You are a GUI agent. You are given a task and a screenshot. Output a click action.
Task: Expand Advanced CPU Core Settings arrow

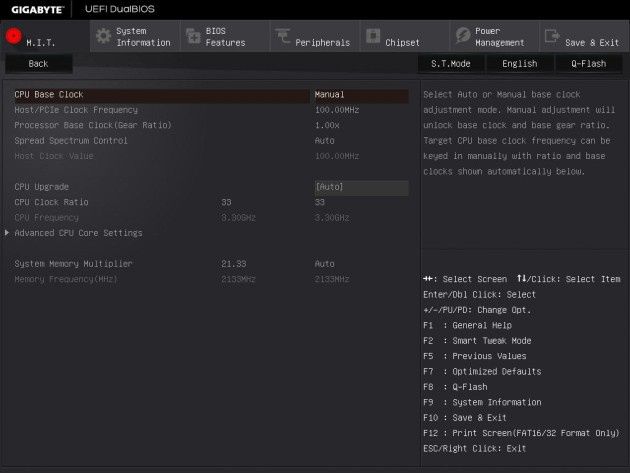[x=6, y=233]
